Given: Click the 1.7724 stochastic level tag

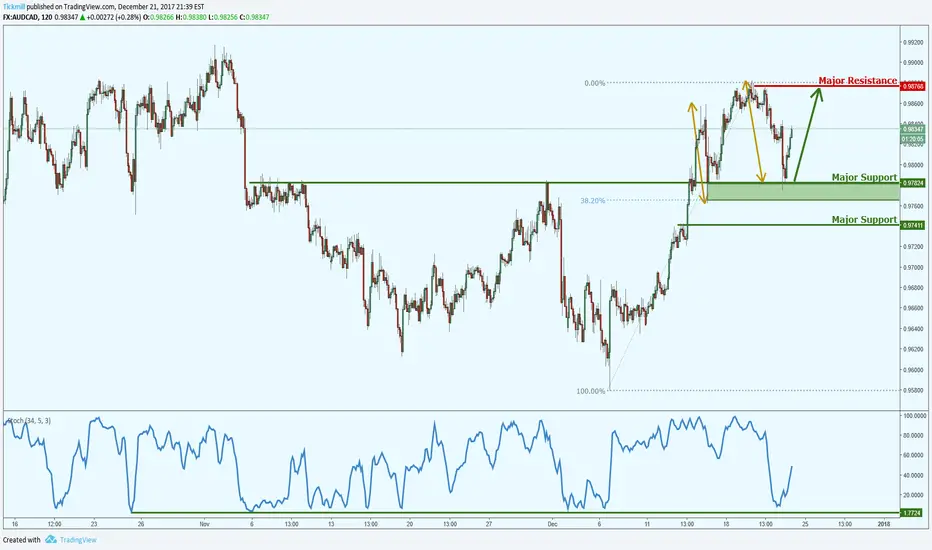Looking at the screenshot, I should pos(912,513).
